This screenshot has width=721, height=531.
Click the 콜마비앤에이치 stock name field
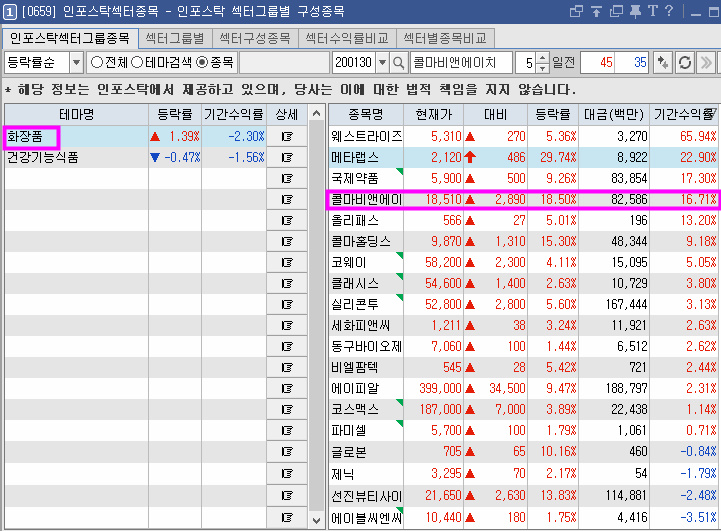[461, 63]
